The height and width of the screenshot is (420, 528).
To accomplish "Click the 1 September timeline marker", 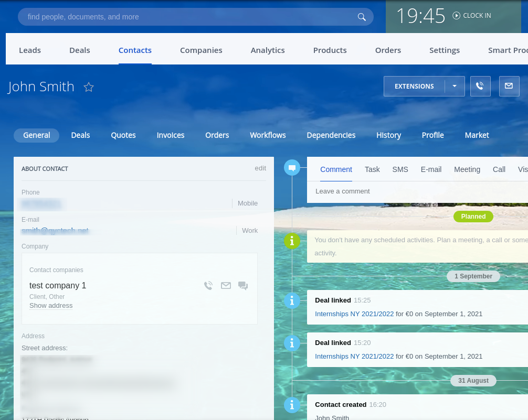I will (473, 276).
